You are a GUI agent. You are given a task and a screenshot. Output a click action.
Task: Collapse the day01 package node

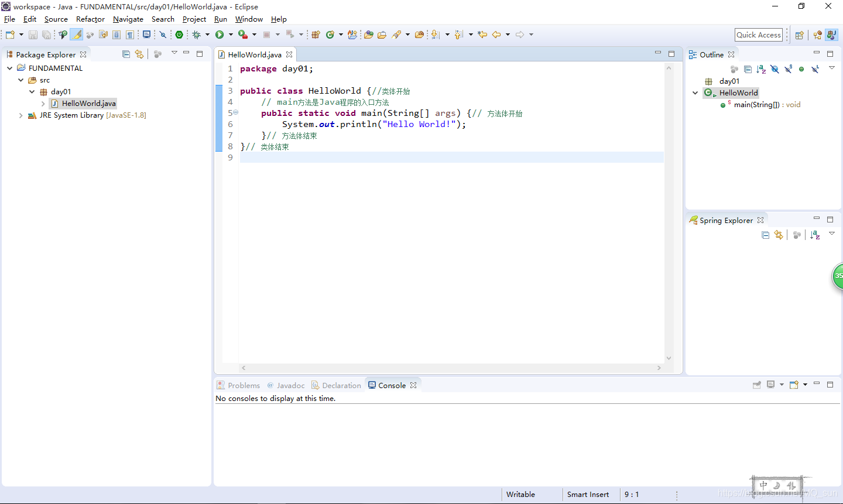click(32, 91)
